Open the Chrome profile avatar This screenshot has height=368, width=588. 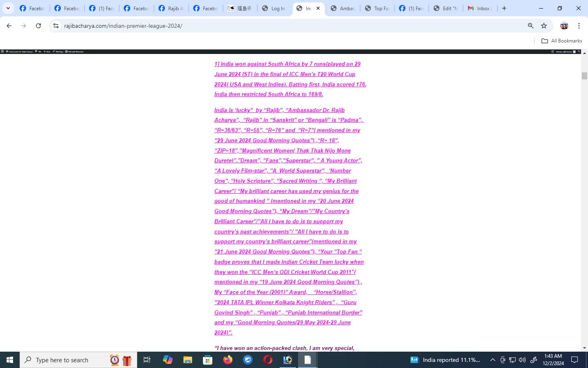(x=564, y=26)
